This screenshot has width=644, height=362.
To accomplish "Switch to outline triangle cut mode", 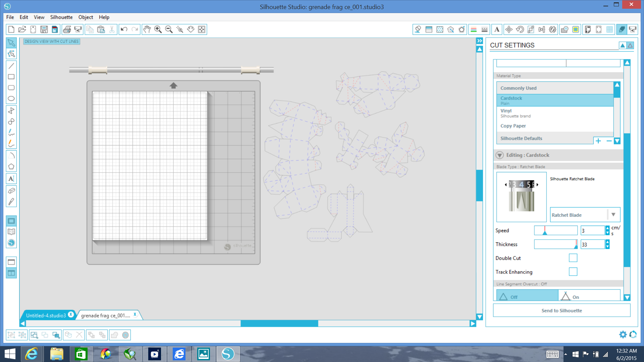I will [x=630, y=46].
